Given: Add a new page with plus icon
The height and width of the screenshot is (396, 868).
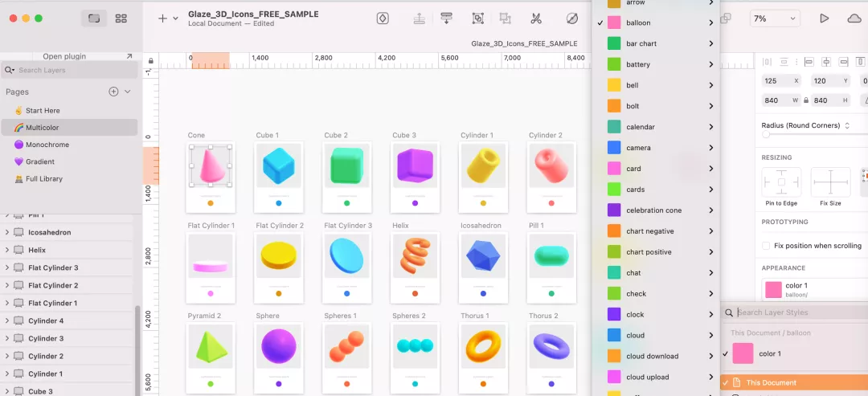Looking at the screenshot, I should (x=113, y=92).
